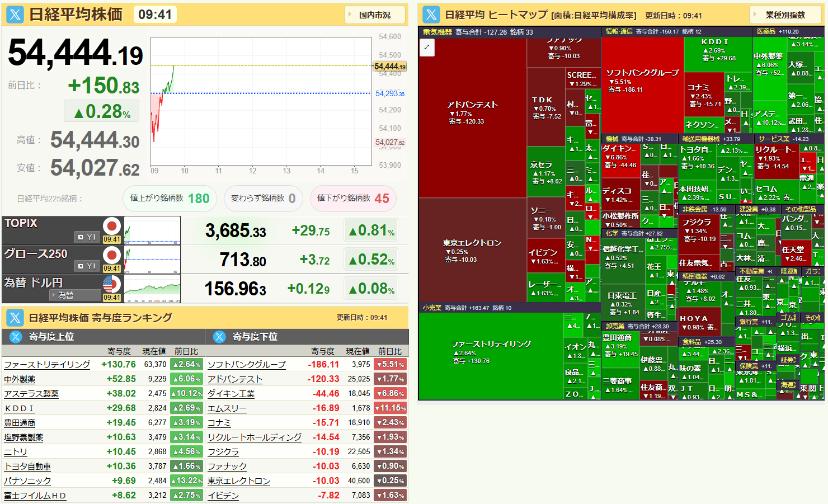Select 情報・通信 sector header in heatmap
The width and height of the screenshot is (828, 504).
pyautogui.click(x=619, y=32)
